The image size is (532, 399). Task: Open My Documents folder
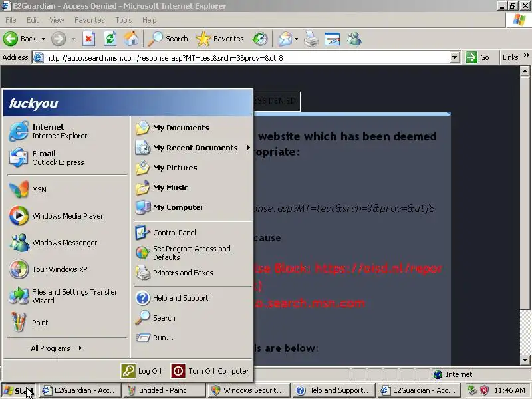pos(193,128)
